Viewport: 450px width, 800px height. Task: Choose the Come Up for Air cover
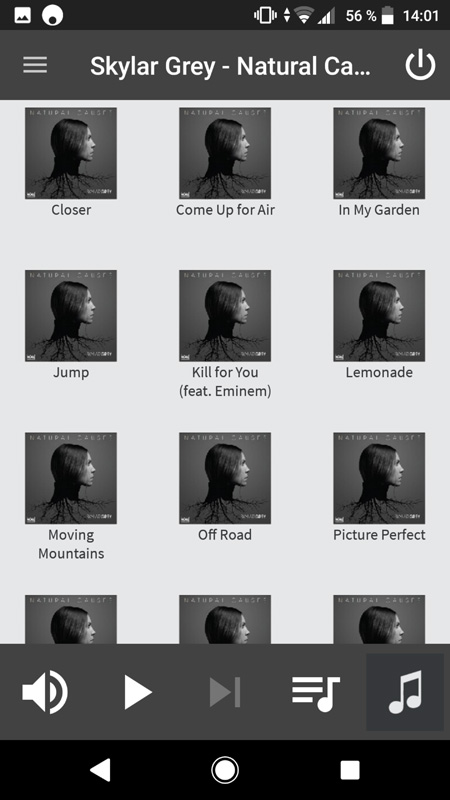point(225,153)
